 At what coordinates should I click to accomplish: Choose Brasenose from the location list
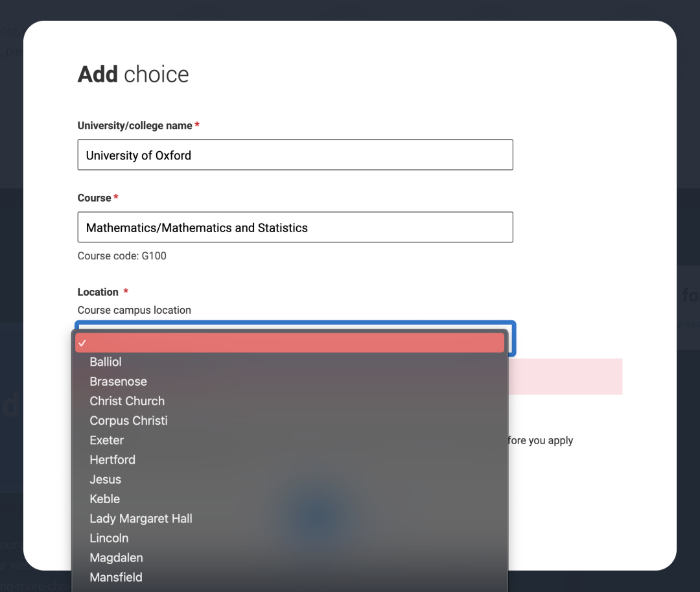click(x=290, y=382)
